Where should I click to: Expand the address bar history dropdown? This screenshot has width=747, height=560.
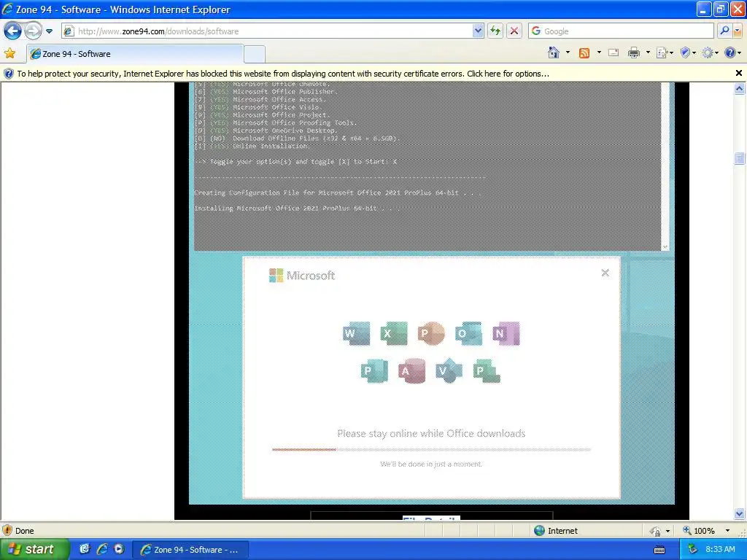coord(478,31)
